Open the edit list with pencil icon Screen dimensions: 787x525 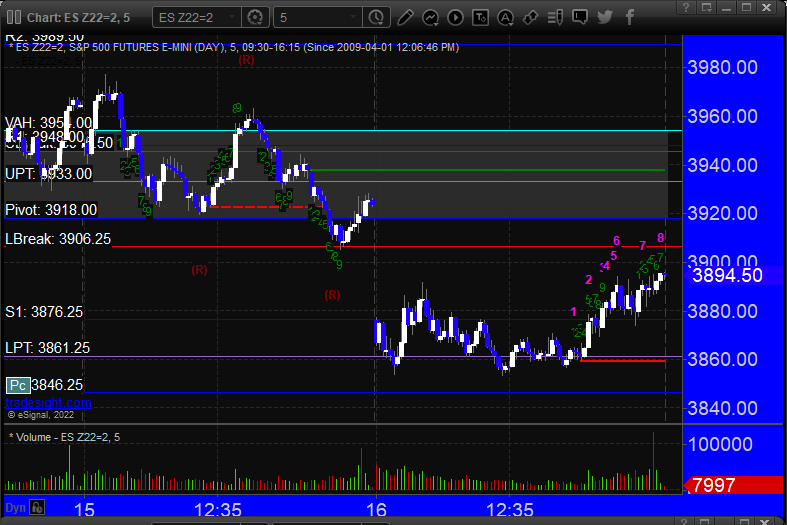pos(555,18)
